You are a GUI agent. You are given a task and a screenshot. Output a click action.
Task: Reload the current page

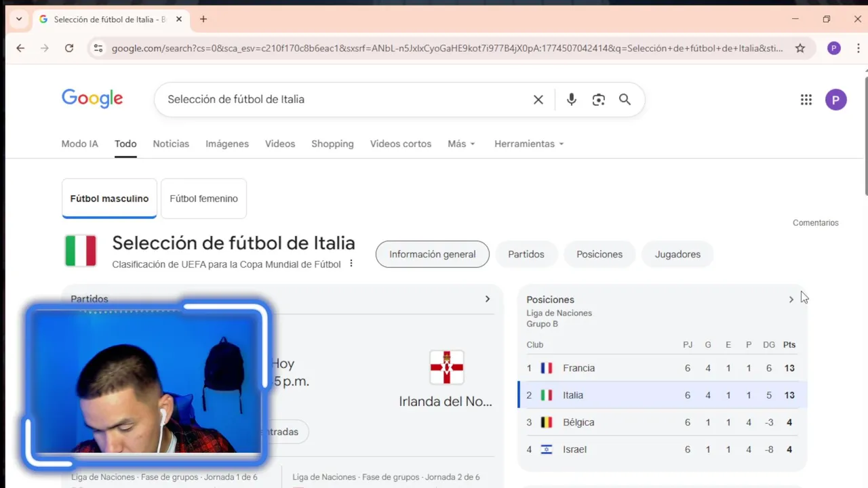point(69,48)
